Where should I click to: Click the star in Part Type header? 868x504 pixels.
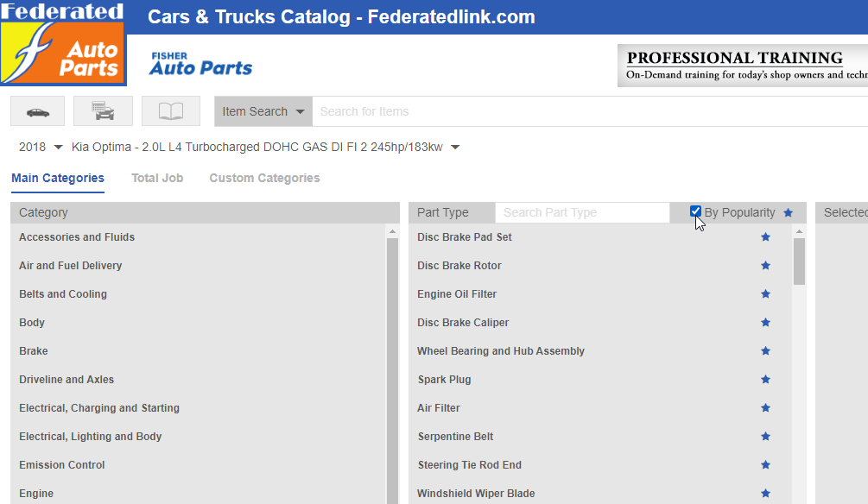[788, 213]
